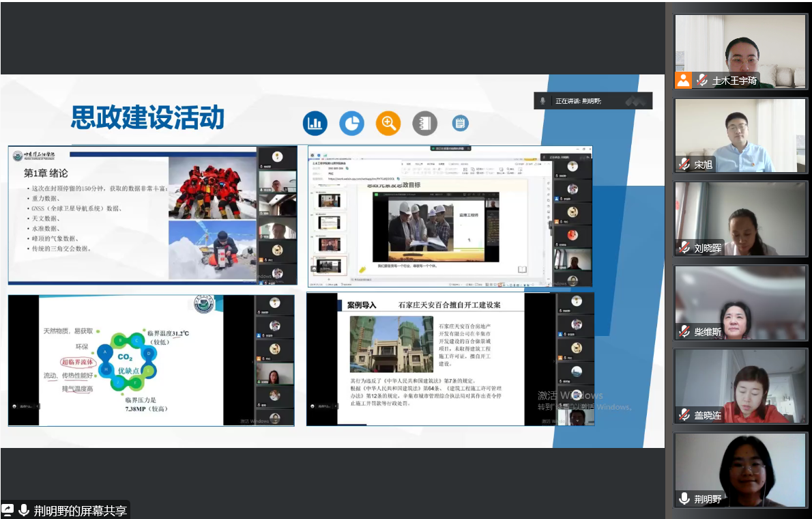This screenshot has height=519, width=812.
Task: Click the mic icon beside 荆明野的屏幕共享
Action: click(24, 510)
